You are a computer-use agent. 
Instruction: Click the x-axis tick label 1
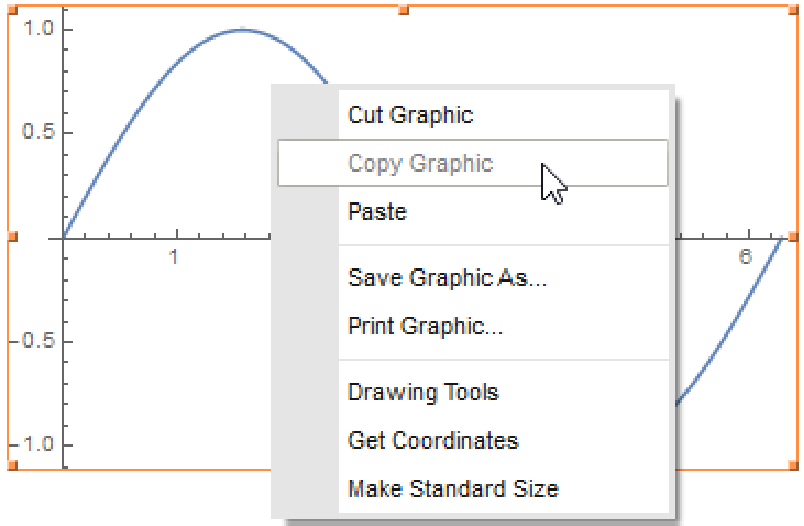point(174,257)
